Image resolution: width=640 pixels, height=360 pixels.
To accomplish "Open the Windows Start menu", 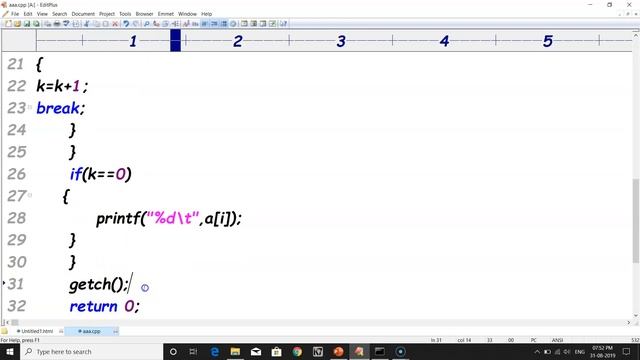I will (x=10, y=351).
